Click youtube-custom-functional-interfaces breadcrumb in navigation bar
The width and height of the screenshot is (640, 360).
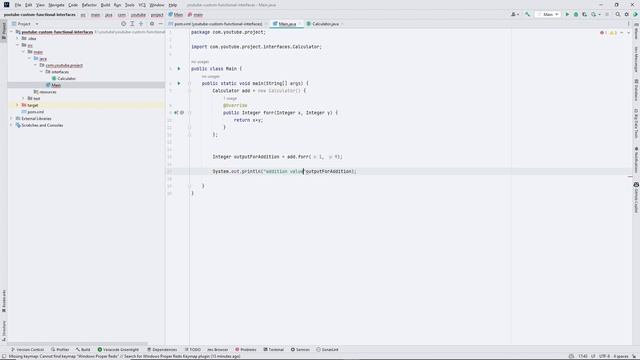pos(40,14)
